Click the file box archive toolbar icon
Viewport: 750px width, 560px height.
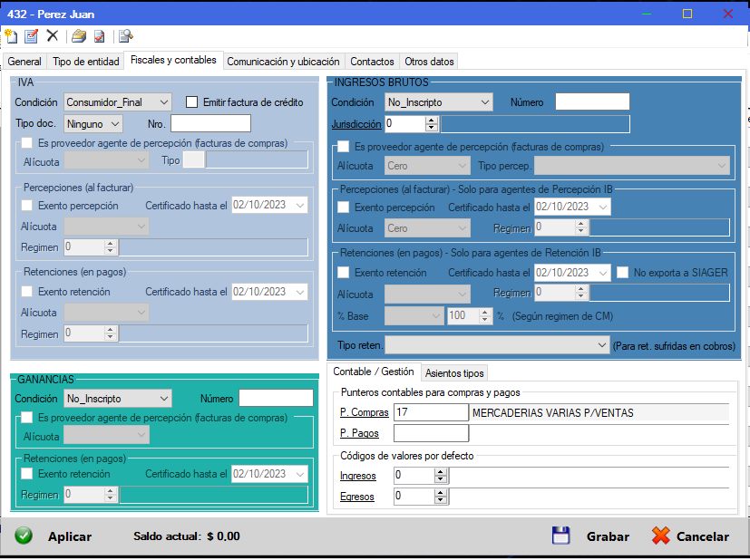coord(79,36)
